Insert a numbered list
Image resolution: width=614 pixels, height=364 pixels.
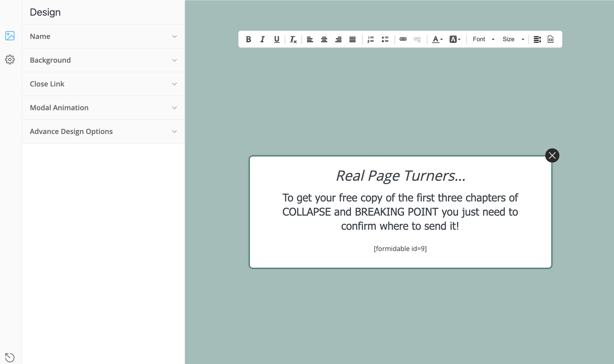pyautogui.click(x=370, y=39)
